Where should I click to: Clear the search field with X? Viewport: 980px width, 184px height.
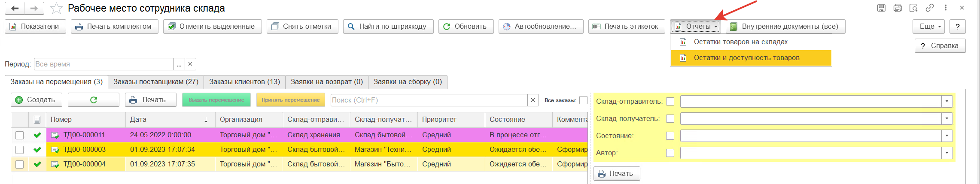[533, 100]
